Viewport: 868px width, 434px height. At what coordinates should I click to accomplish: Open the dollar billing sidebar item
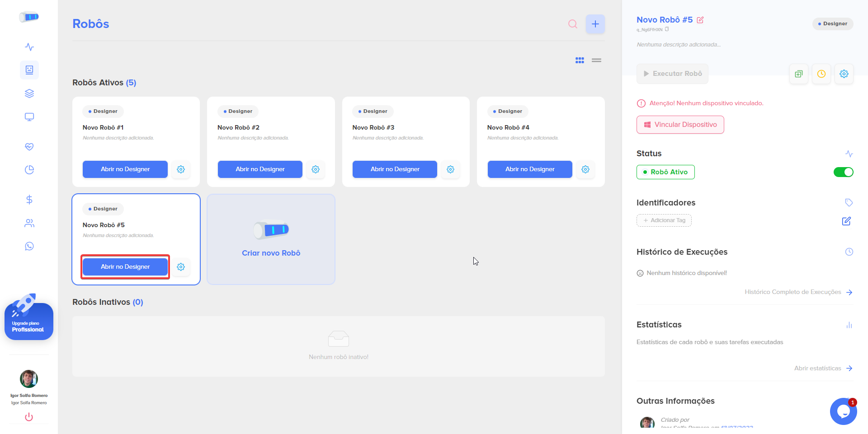(x=29, y=200)
